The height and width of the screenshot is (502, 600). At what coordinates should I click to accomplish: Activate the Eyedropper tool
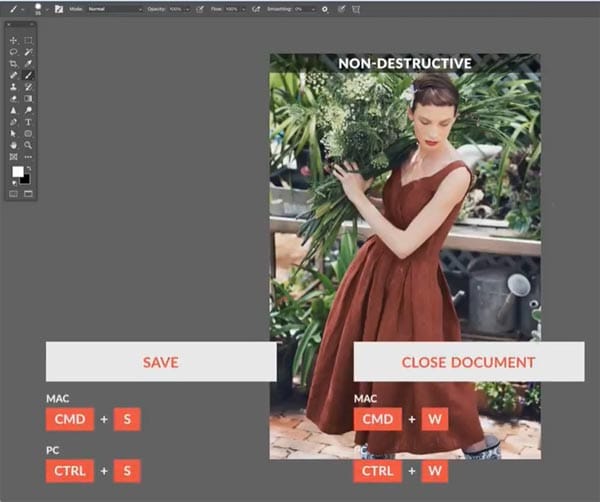tap(28, 63)
